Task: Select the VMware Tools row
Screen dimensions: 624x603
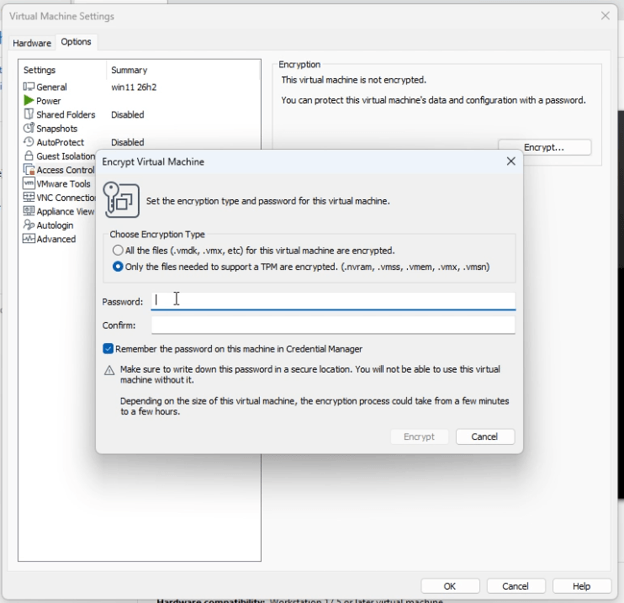Action: (58, 183)
